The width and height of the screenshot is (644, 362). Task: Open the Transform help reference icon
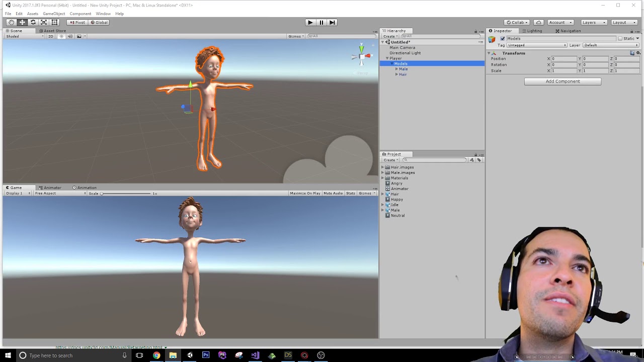point(632,53)
